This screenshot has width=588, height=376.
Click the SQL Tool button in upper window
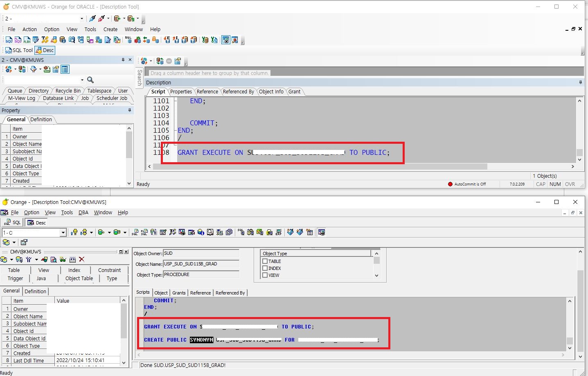(x=19, y=50)
